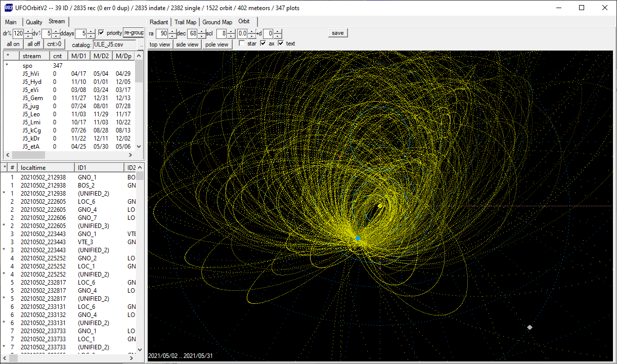
Task: Click the red dot marker in orbit plot
Action: pyautogui.click(x=339, y=157)
